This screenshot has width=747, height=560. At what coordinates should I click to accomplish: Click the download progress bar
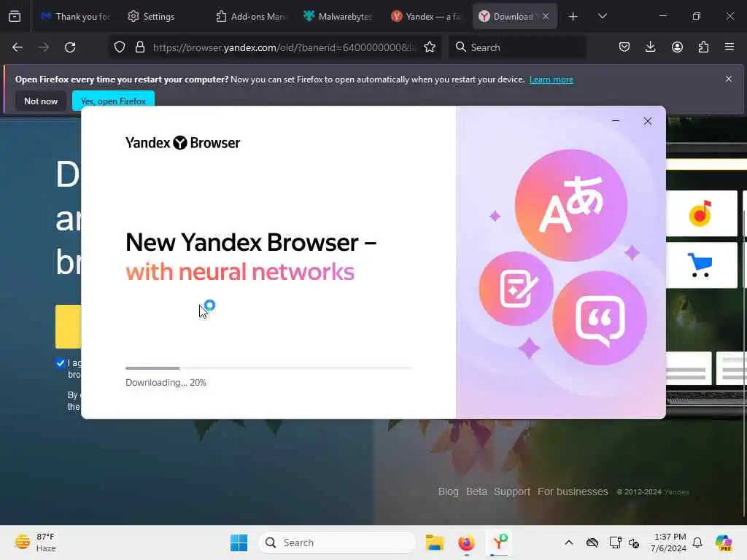point(269,368)
